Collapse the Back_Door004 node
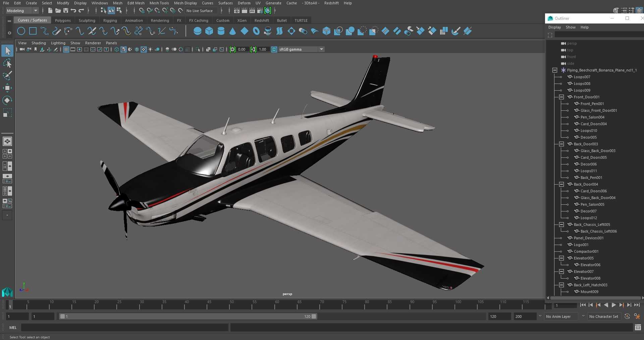 [561, 184]
